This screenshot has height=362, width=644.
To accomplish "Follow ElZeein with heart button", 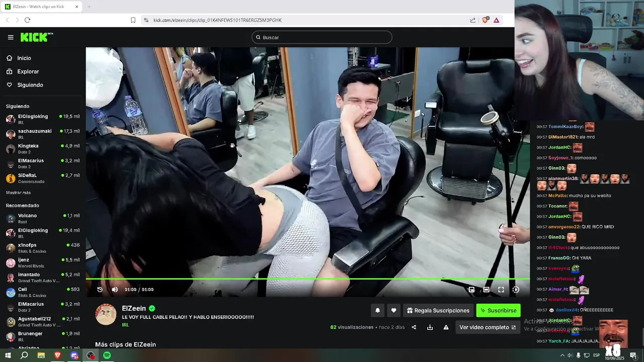I will tap(393, 311).
